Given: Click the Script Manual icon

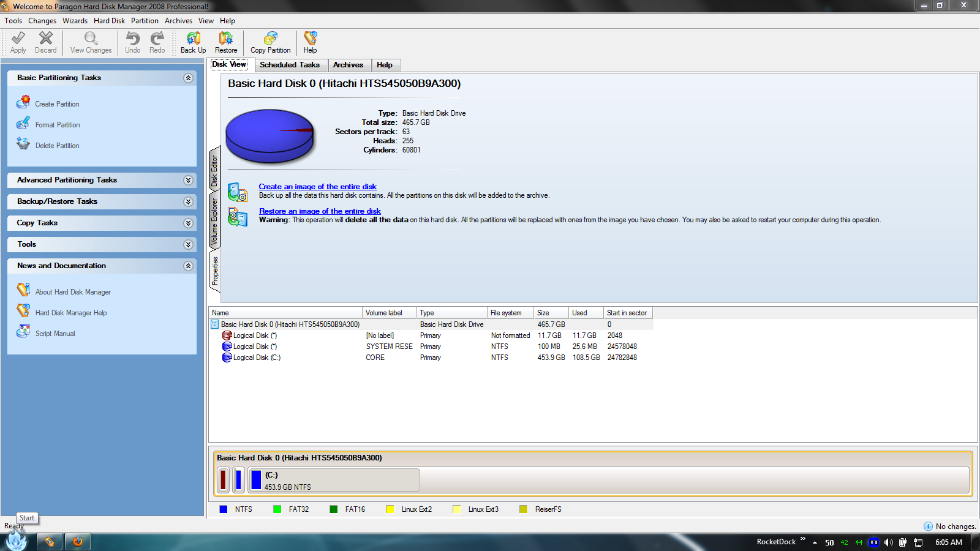Looking at the screenshot, I should pyautogui.click(x=23, y=331).
